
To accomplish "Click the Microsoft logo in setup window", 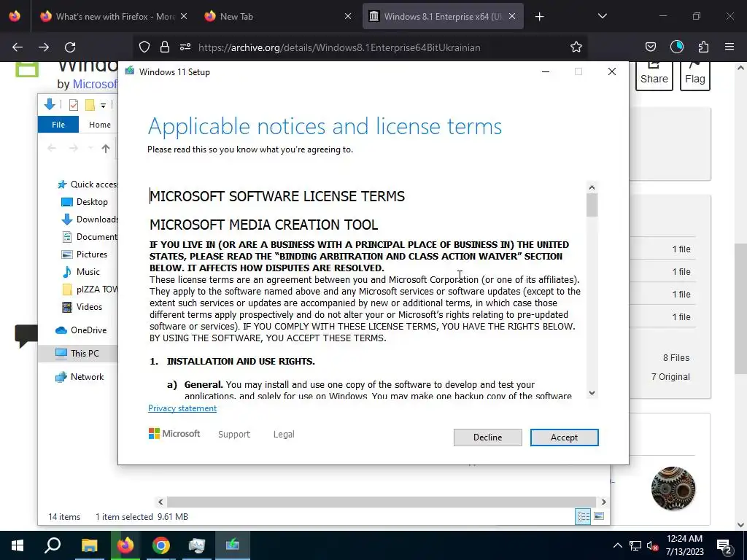I will pyautogui.click(x=174, y=433).
